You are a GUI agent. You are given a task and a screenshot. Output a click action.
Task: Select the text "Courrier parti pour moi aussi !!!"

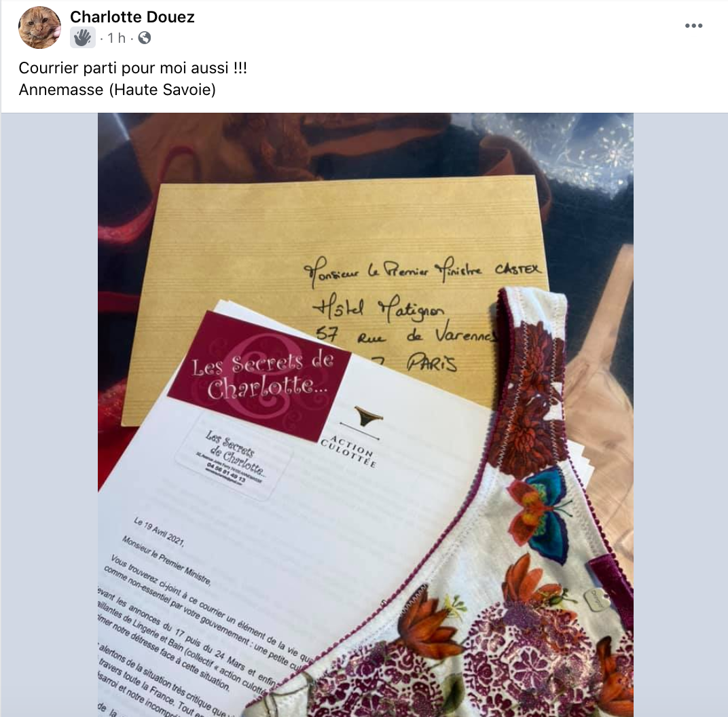click(133, 68)
